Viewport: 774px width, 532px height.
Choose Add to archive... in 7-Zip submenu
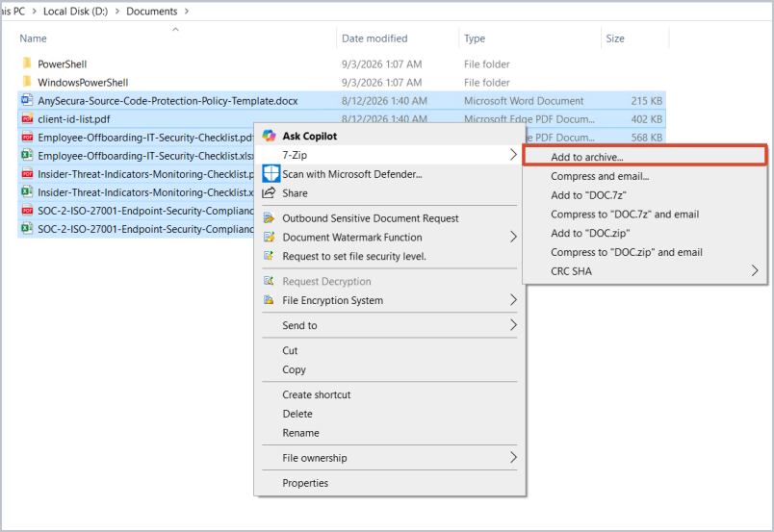point(645,157)
